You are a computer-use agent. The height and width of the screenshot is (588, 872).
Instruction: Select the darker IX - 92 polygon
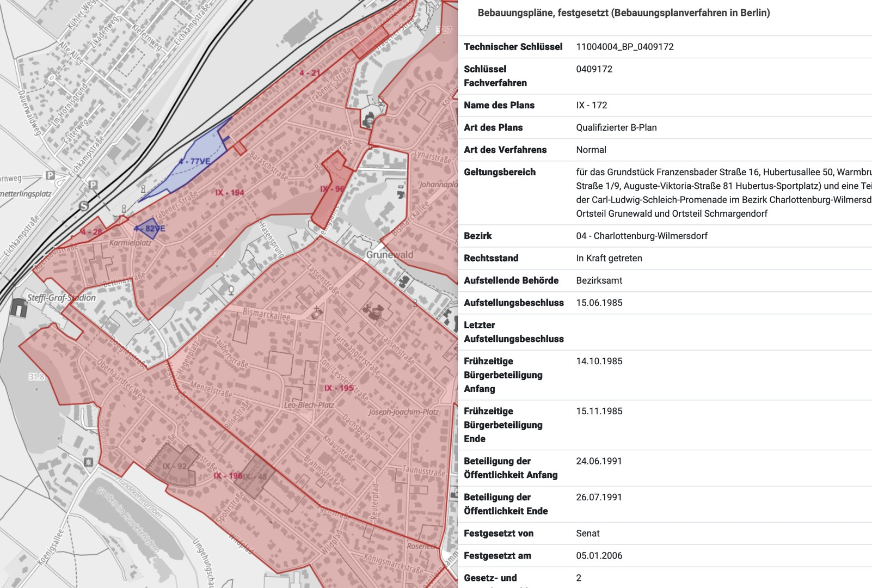tap(174, 465)
